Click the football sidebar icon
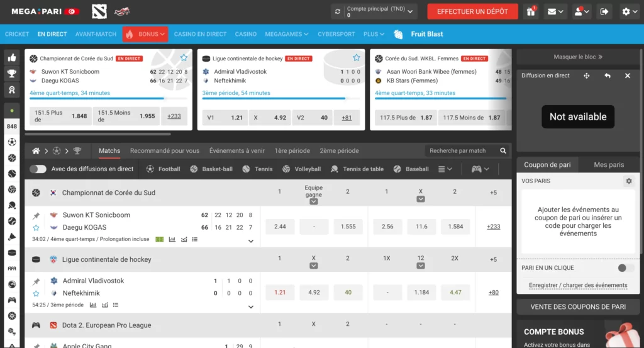 click(12, 142)
